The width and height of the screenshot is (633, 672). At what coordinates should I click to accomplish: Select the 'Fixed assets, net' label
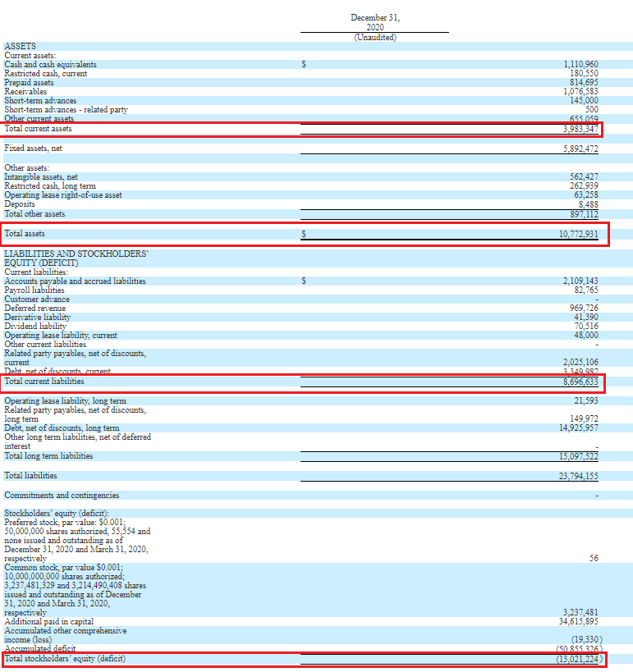tap(33, 149)
